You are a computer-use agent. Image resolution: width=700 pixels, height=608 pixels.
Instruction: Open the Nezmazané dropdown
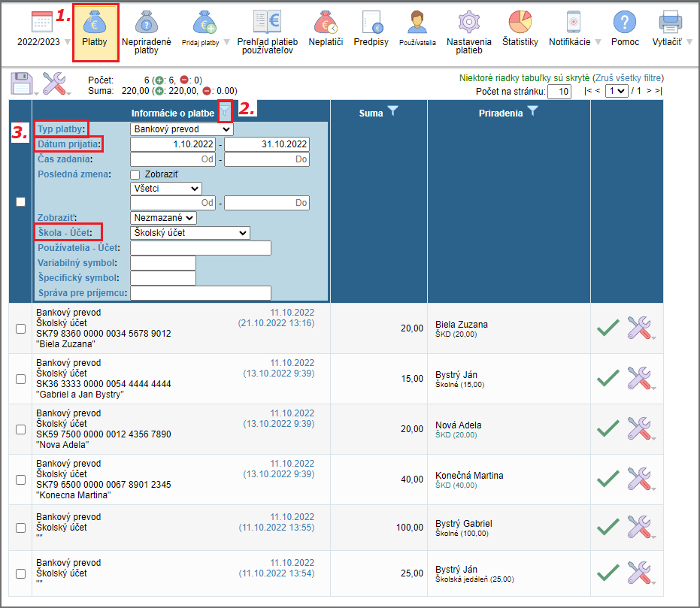[x=163, y=218]
